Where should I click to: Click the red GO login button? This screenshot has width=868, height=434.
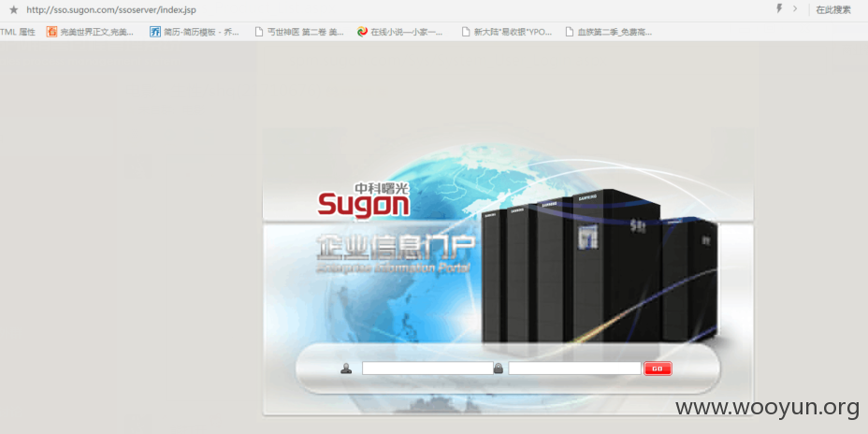click(x=658, y=369)
